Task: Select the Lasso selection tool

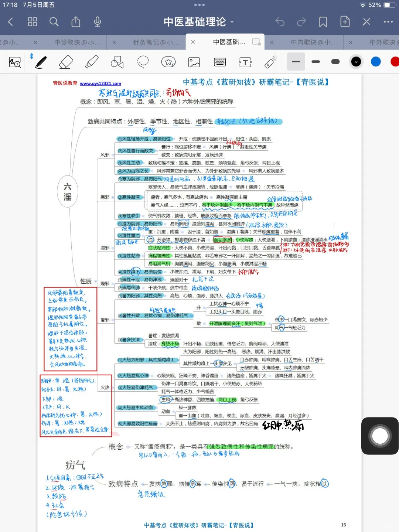Action: [x=143, y=62]
